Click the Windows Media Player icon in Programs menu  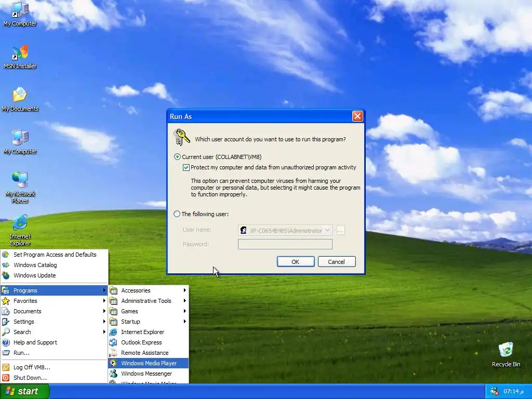tap(113, 363)
